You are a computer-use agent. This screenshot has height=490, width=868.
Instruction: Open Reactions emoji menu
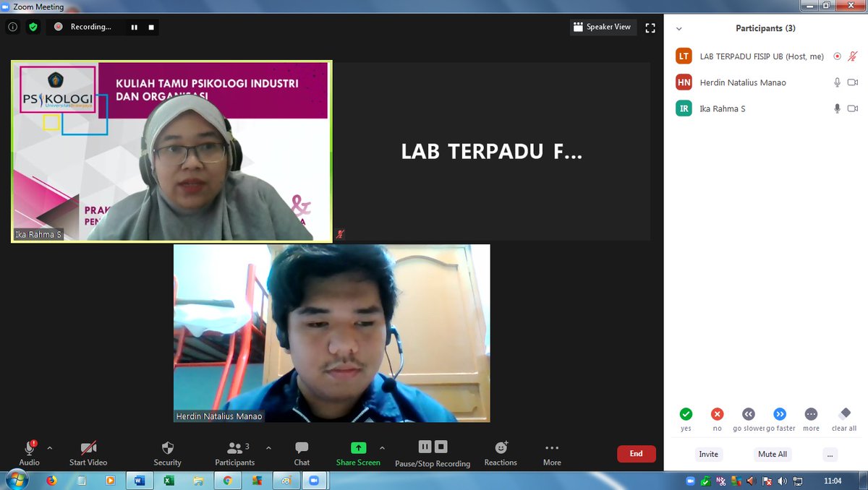click(501, 453)
